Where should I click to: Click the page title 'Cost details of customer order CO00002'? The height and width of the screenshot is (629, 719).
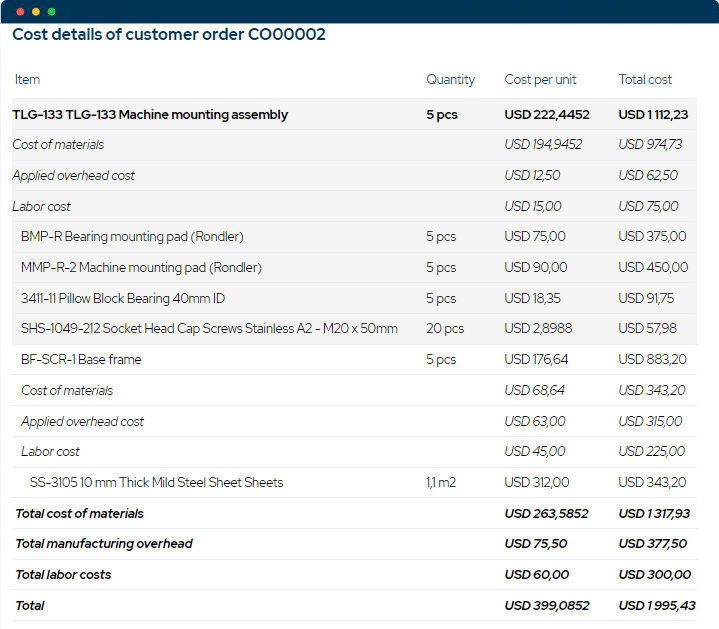coord(169,34)
